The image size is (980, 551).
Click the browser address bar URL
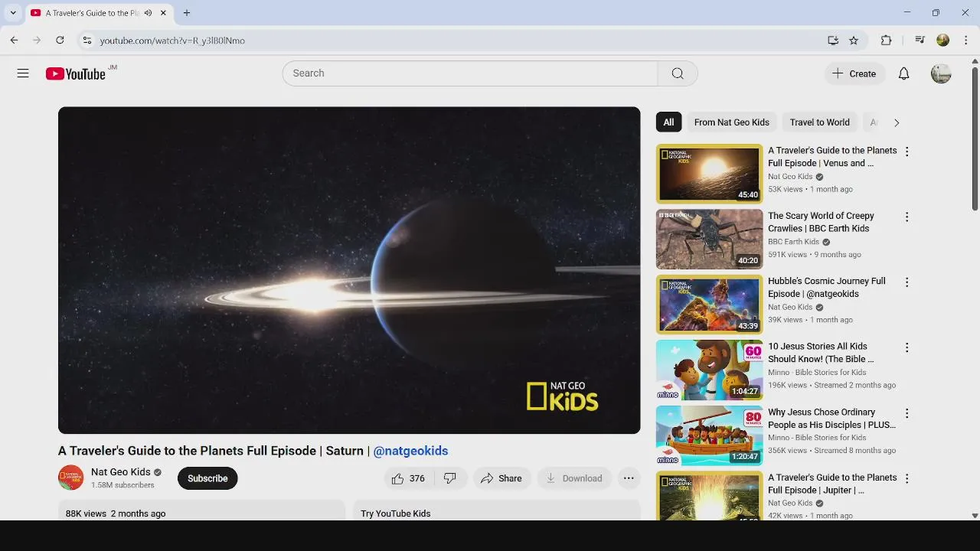tap(172, 41)
